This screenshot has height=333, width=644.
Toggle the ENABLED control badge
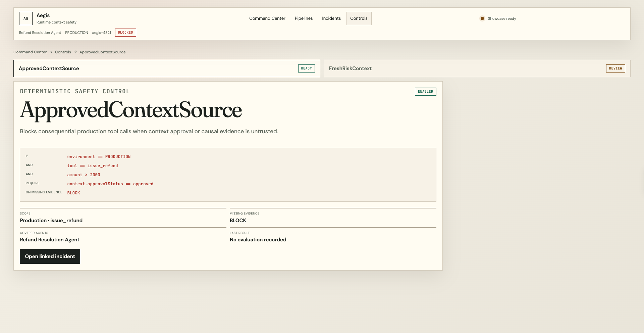(x=425, y=92)
